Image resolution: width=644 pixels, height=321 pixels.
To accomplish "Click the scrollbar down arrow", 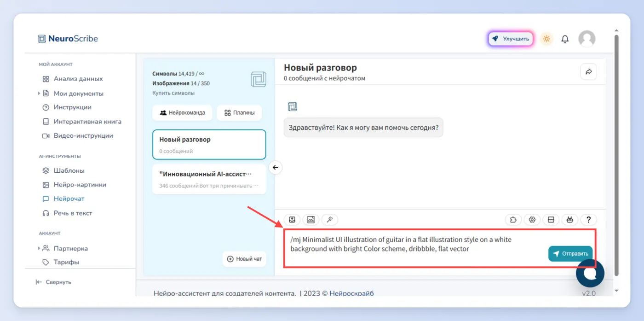I will click(616, 291).
